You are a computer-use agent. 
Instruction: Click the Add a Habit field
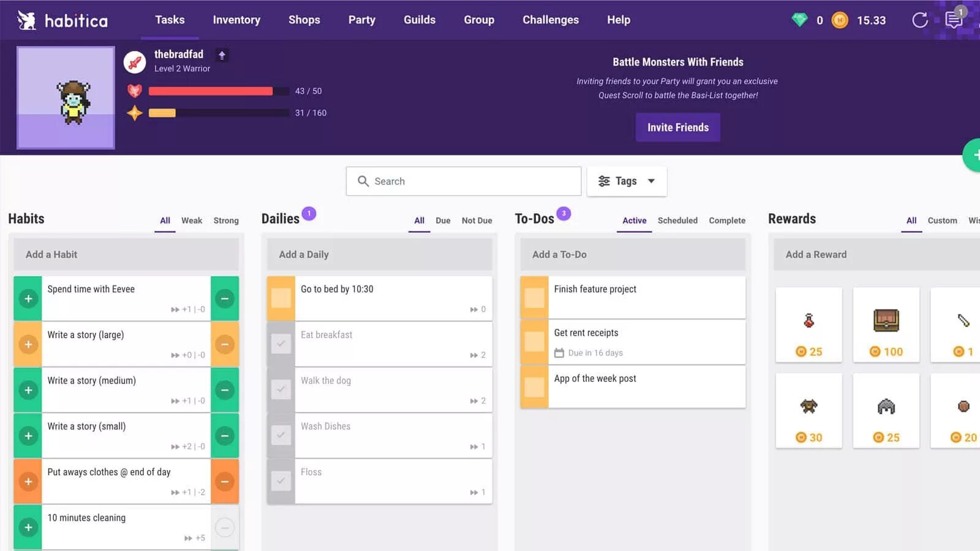126,255
